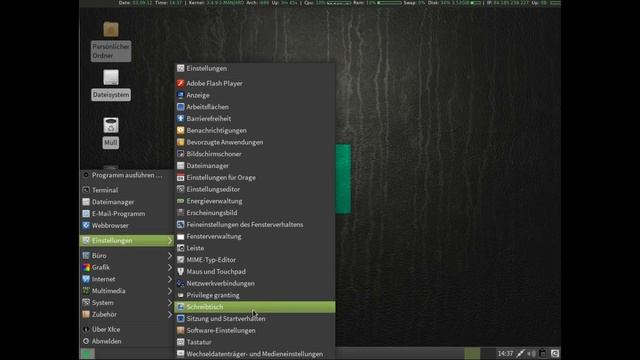The width and height of the screenshot is (640, 360).
Task: Click the Netzwerkverbindungen icon
Action: [x=180, y=283]
